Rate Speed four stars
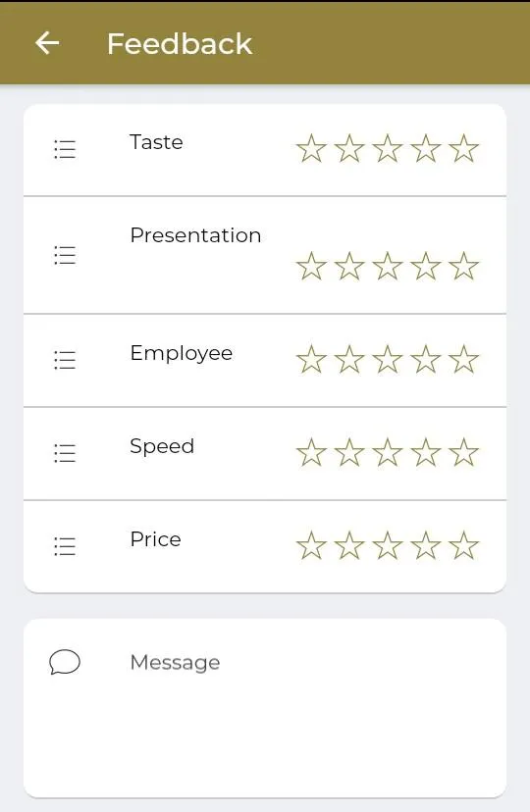This screenshot has height=812, width=530. [426, 453]
